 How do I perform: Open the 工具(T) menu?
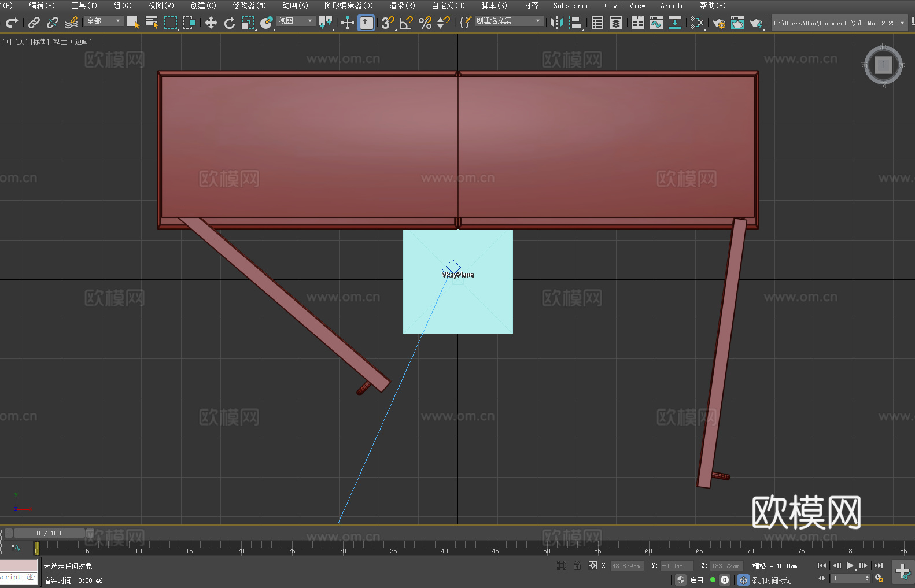tap(84, 5)
